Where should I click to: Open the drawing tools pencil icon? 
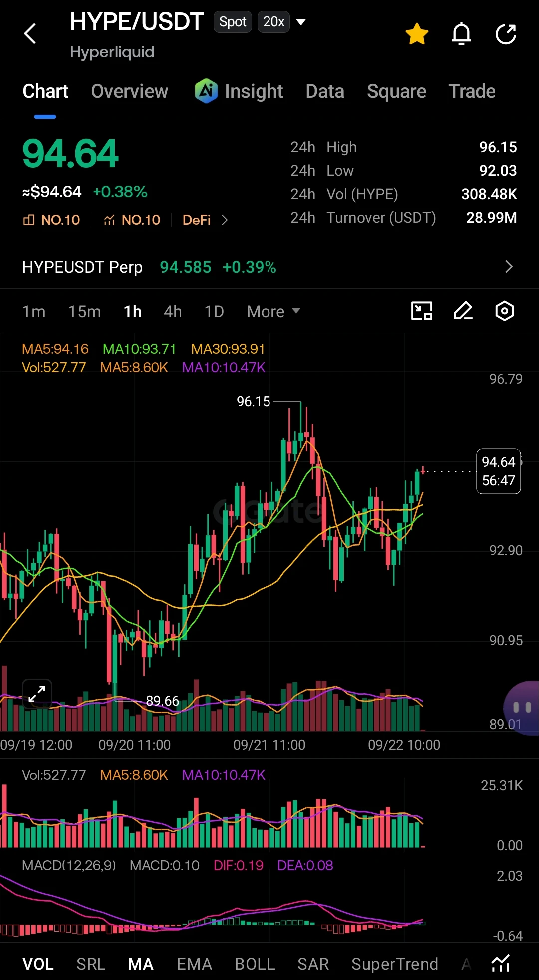click(x=463, y=311)
